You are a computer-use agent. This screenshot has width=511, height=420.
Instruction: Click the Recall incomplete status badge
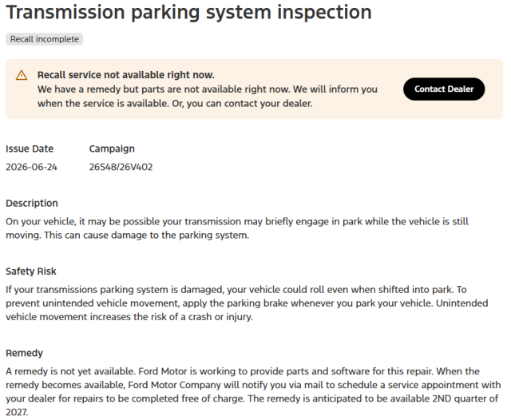tap(45, 39)
